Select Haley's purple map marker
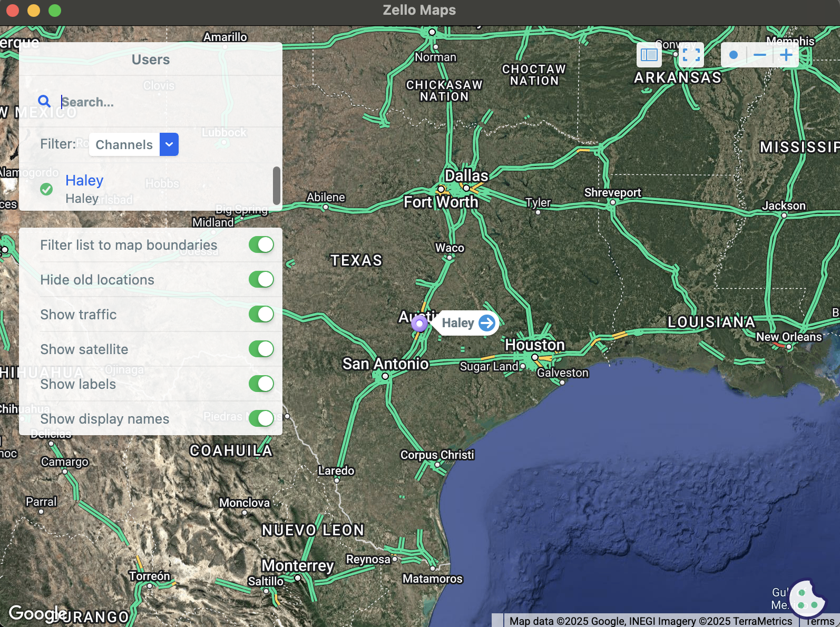The image size is (840, 627). [419, 324]
